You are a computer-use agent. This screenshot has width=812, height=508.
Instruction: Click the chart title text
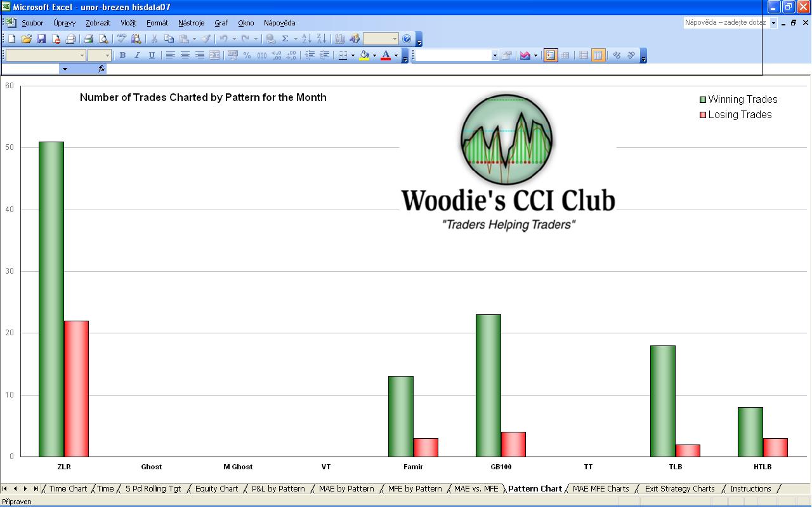pos(203,98)
